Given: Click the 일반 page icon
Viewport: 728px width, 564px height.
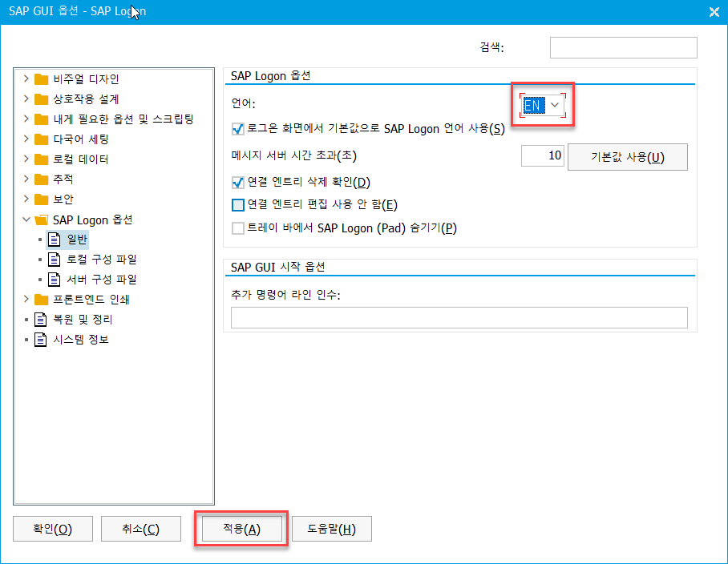Looking at the screenshot, I should pyautogui.click(x=55, y=240).
